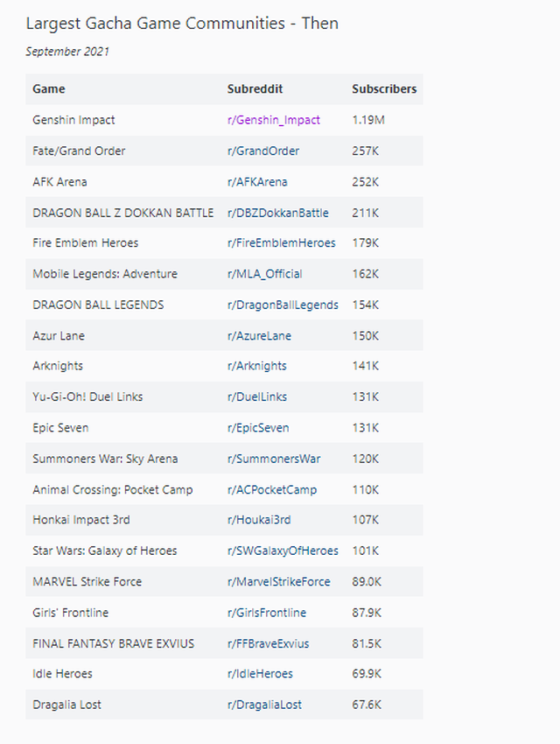This screenshot has height=744, width=560.
Task: Open the r/GrandOrder subreddit link
Action: (262, 151)
